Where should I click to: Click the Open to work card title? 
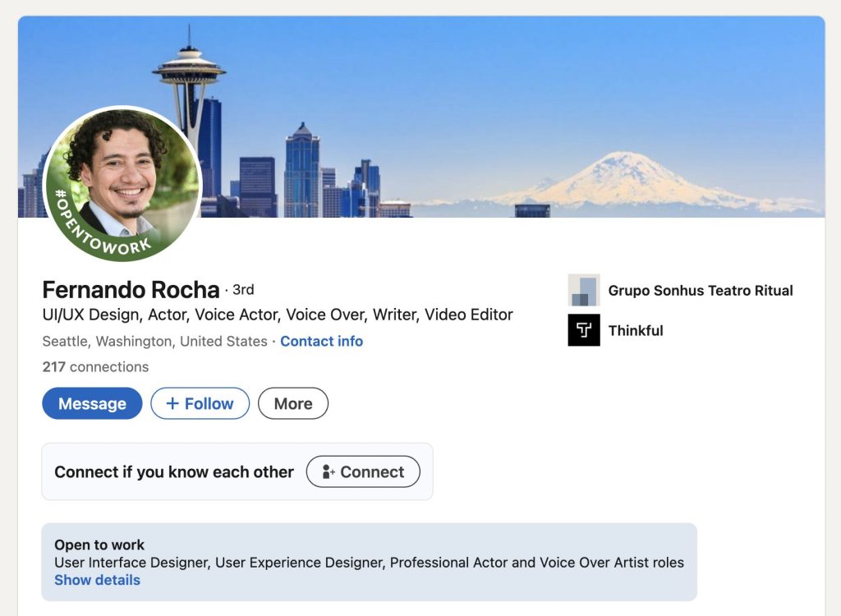point(99,545)
